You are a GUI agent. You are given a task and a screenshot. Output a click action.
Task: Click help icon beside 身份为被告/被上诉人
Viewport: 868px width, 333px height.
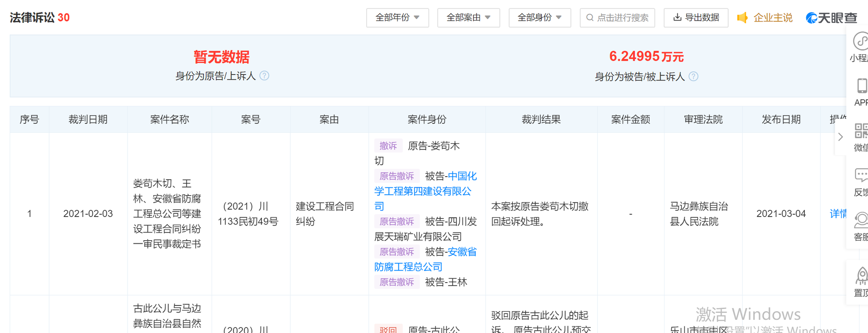pyautogui.click(x=693, y=77)
